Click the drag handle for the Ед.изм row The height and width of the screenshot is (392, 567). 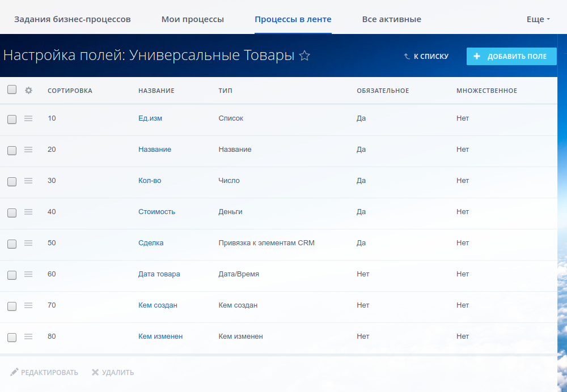coord(28,118)
